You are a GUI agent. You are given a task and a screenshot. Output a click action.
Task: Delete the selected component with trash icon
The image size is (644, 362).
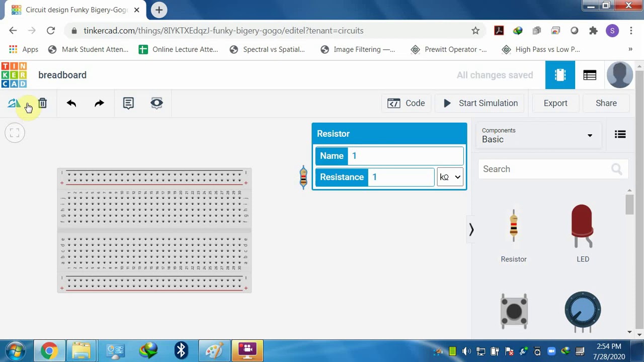[x=42, y=103]
